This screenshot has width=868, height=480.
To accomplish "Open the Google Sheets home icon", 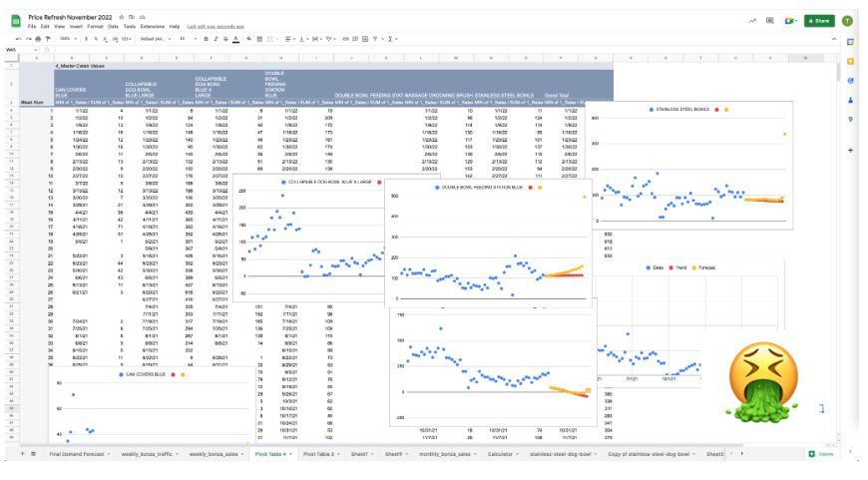I will (16, 21).
